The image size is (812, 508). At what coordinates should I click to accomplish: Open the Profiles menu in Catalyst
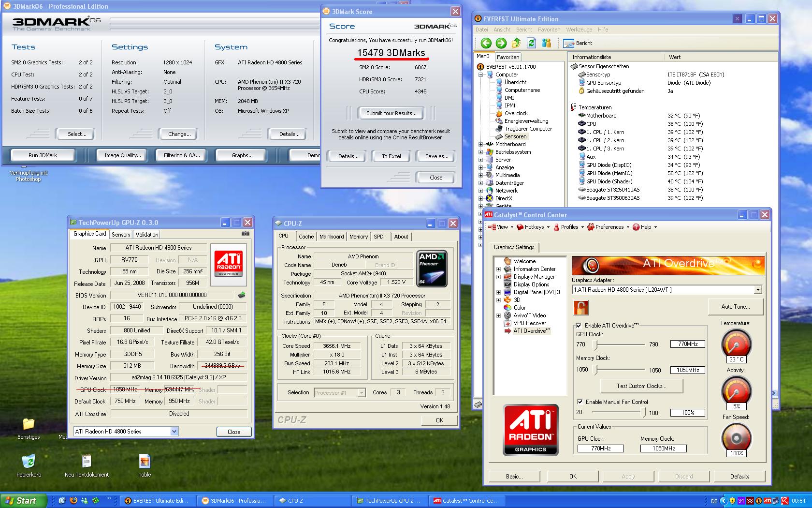tap(569, 227)
